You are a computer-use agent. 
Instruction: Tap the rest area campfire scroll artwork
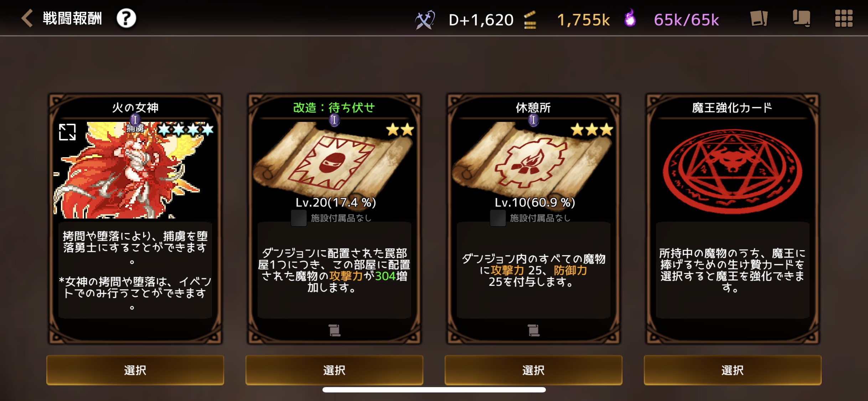pyautogui.click(x=532, y=160)
